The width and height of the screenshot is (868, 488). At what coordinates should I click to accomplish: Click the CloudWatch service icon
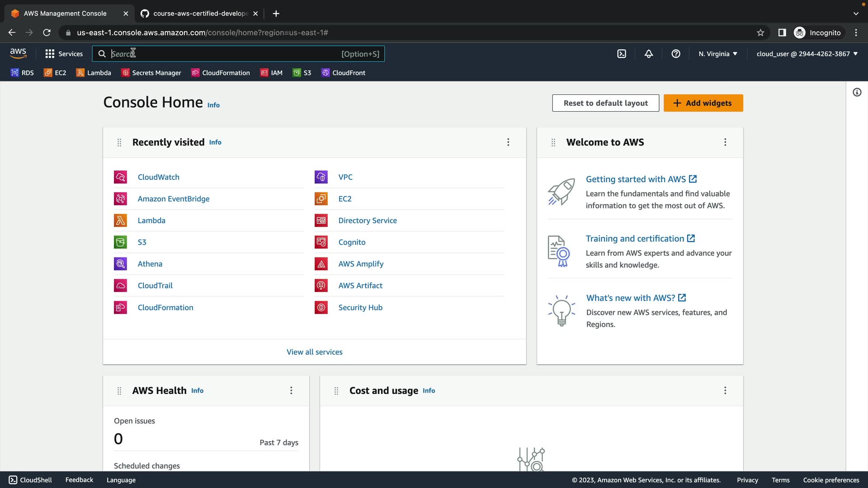(120, 177)
